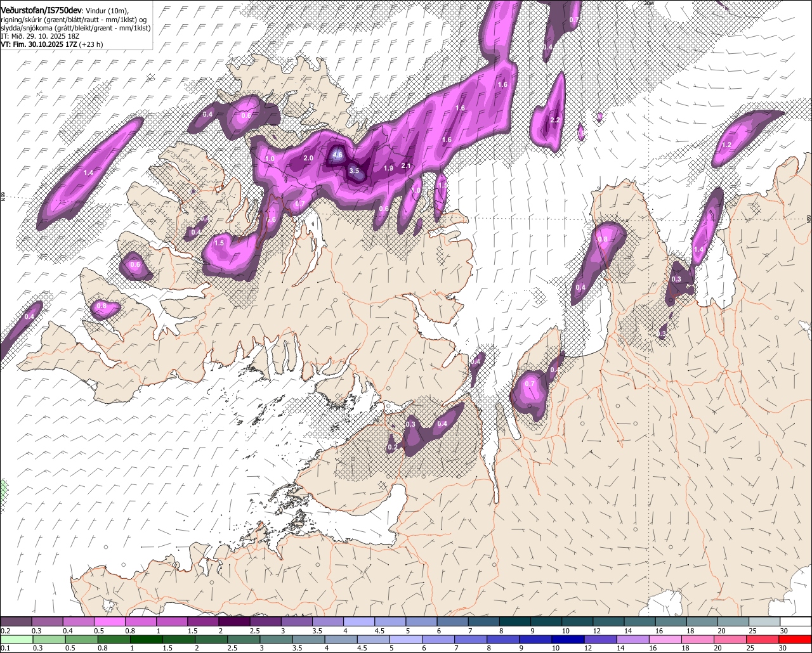Click the 3.5 precipitation value label
The image size is (812, 653).
click(354, 171)
